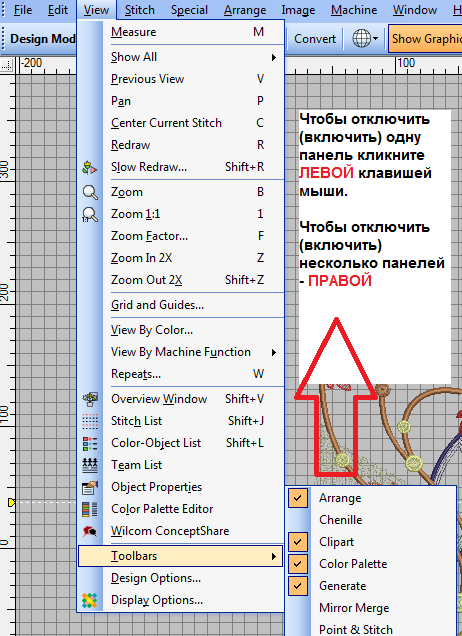This screenshot has width=462, height=636.
Task: Uncheck the Arrange toolbar
Action: (298, 498)
